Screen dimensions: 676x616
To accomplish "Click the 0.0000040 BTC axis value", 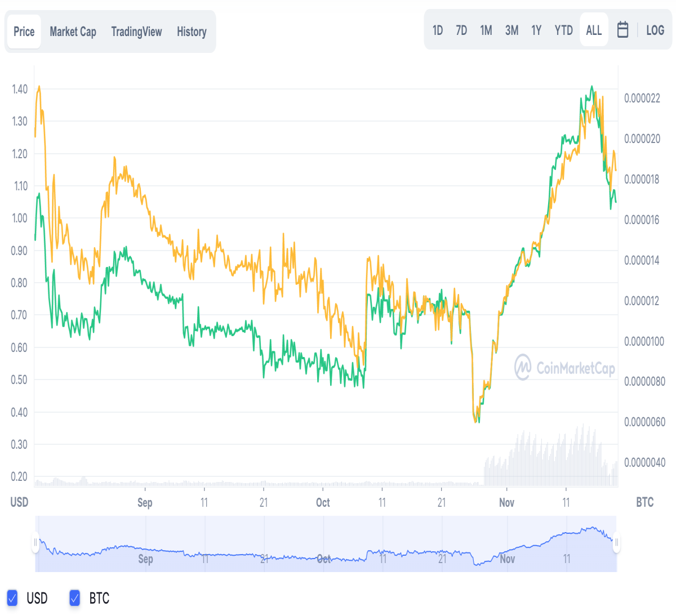I will click(x=644, y=462).
